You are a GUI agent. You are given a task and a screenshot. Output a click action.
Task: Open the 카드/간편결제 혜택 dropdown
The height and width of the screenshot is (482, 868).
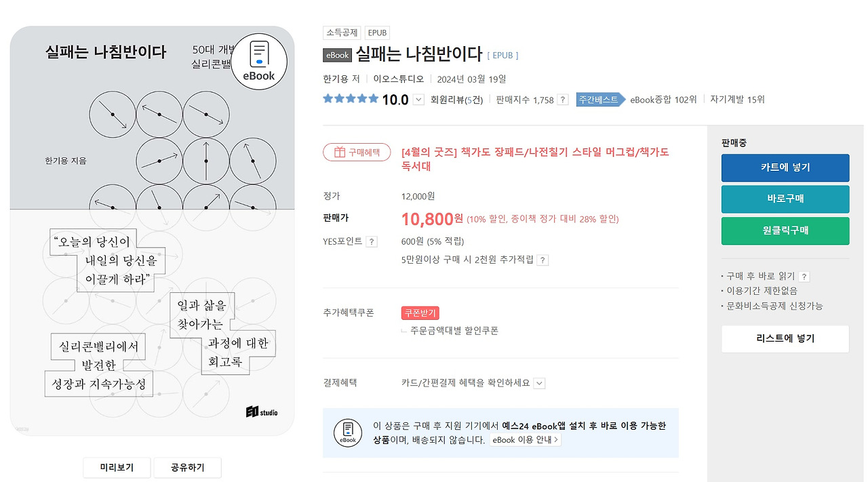coord(538,382)
